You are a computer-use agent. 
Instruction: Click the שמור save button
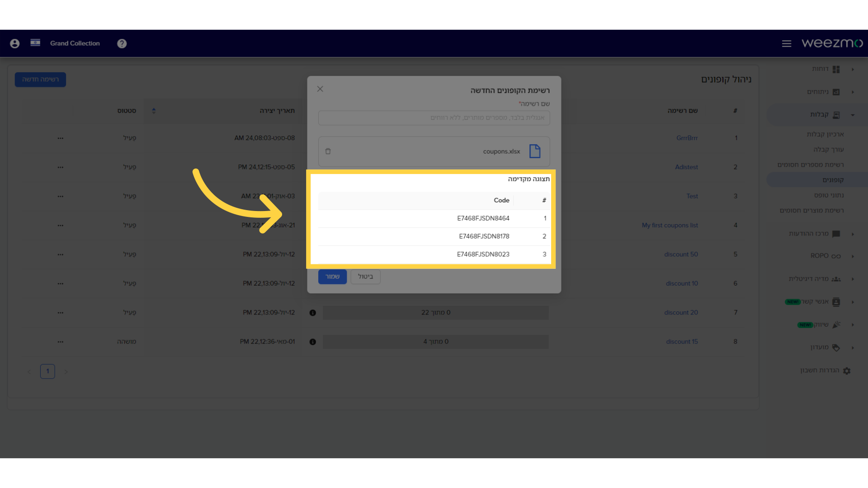click(x=332, y=277)
